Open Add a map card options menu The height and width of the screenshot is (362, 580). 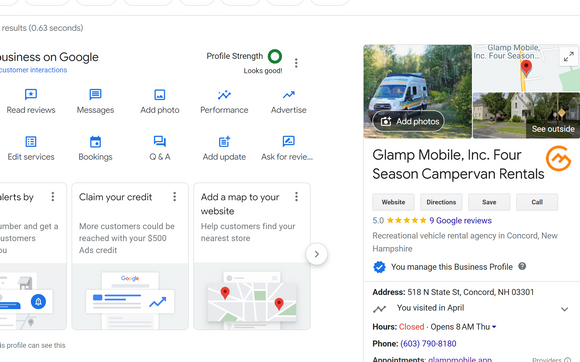[296, 197]
